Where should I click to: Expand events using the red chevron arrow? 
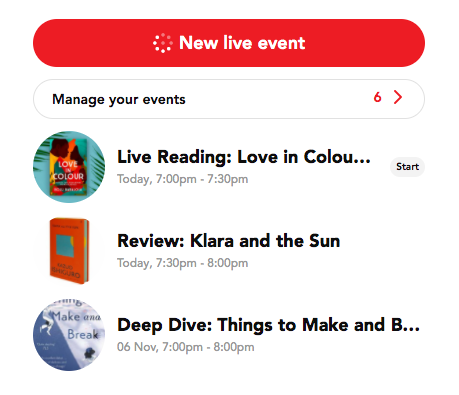[x=398, y=97]
